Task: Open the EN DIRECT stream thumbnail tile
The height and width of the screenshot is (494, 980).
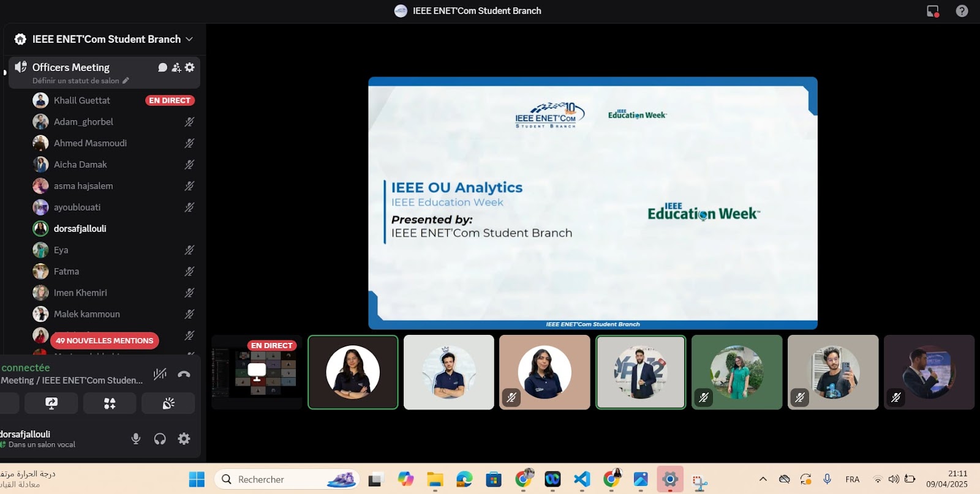Action: point(257,372)
